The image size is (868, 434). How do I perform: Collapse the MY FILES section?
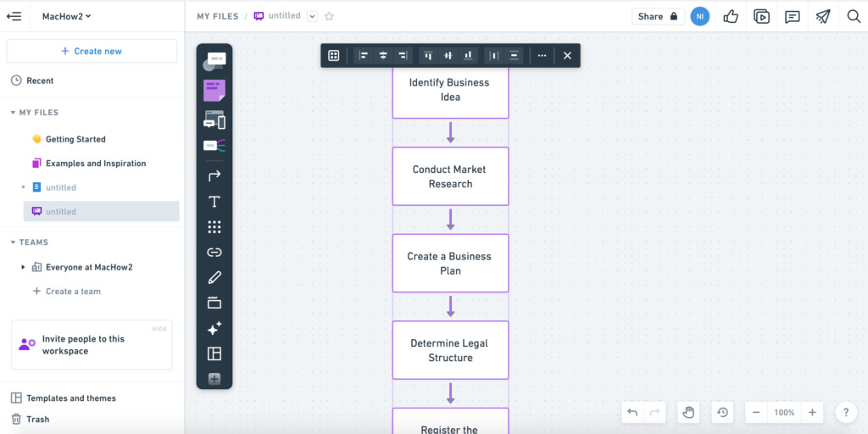pos(14,113)
